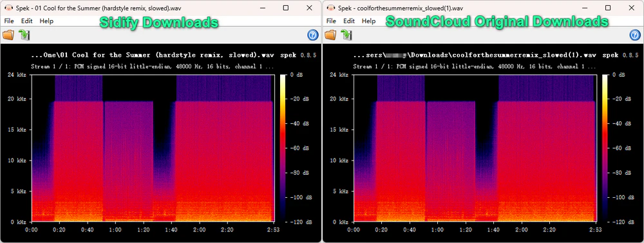Open Edit menu in right Spek window
Viewport: 644px width, 243px height.
click(x=349, y=21)
